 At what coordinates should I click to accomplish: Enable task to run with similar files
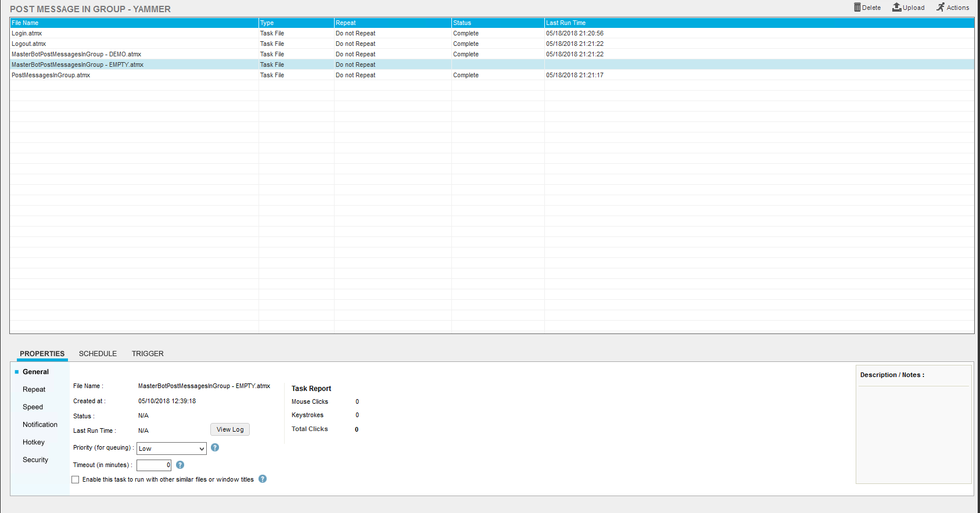(x=76, y=480)
